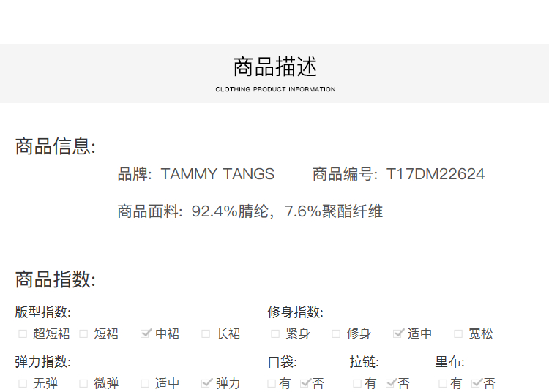The image size is (549, 392).
Task: Click the TAMMY TANGS brand name
Action: [x=217, y=174]
